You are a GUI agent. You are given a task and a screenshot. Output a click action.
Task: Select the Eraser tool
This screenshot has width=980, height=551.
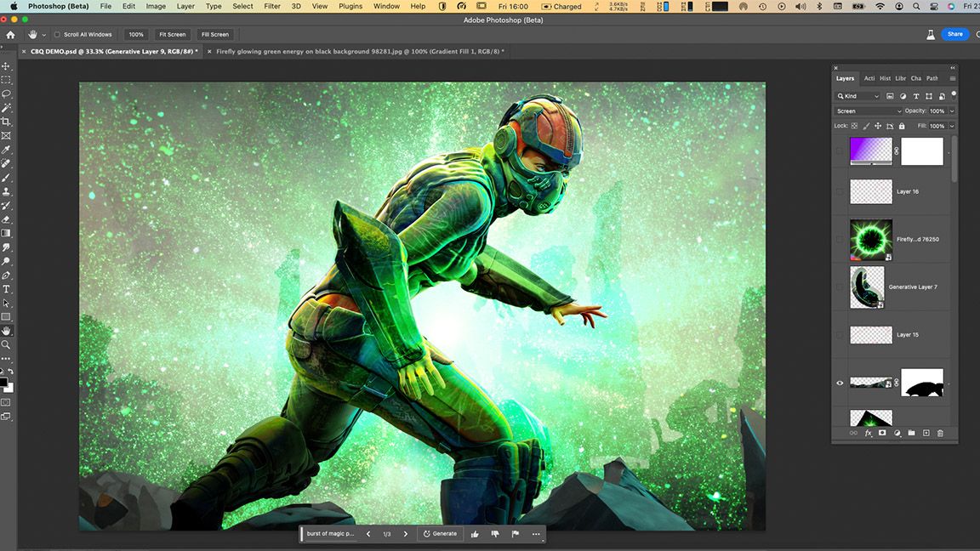click(x=6, y=220)
